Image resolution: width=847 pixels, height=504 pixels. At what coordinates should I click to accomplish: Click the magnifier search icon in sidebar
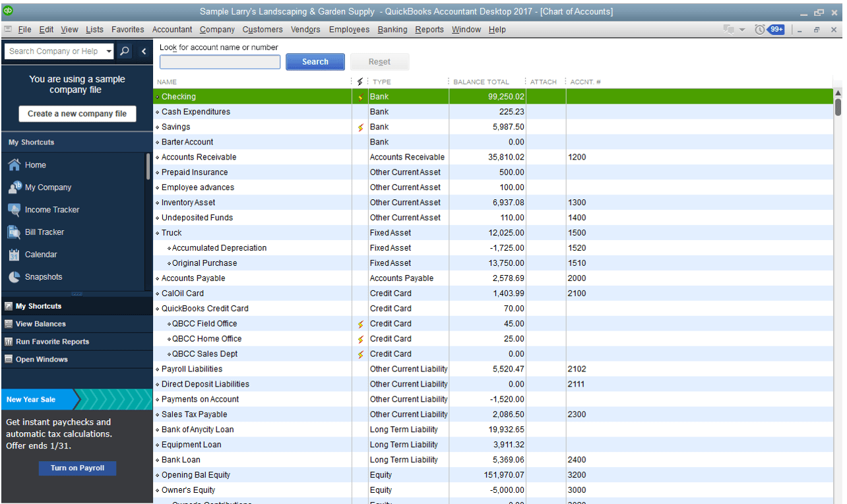(125, 51)
